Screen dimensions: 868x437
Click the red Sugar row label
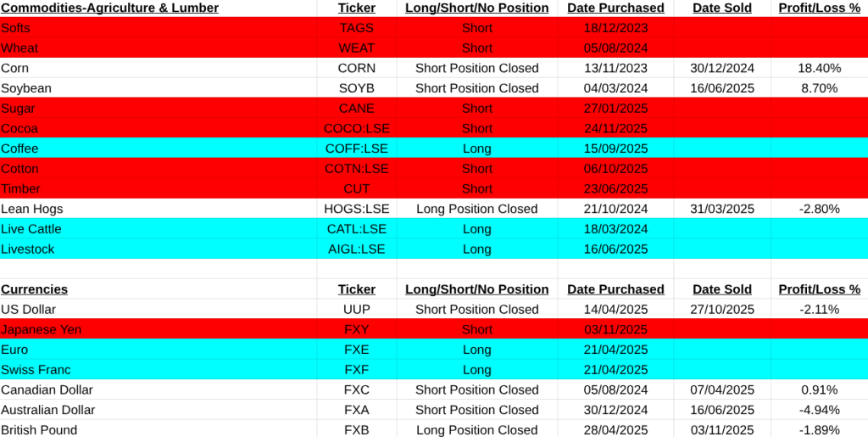click(19, 109)
